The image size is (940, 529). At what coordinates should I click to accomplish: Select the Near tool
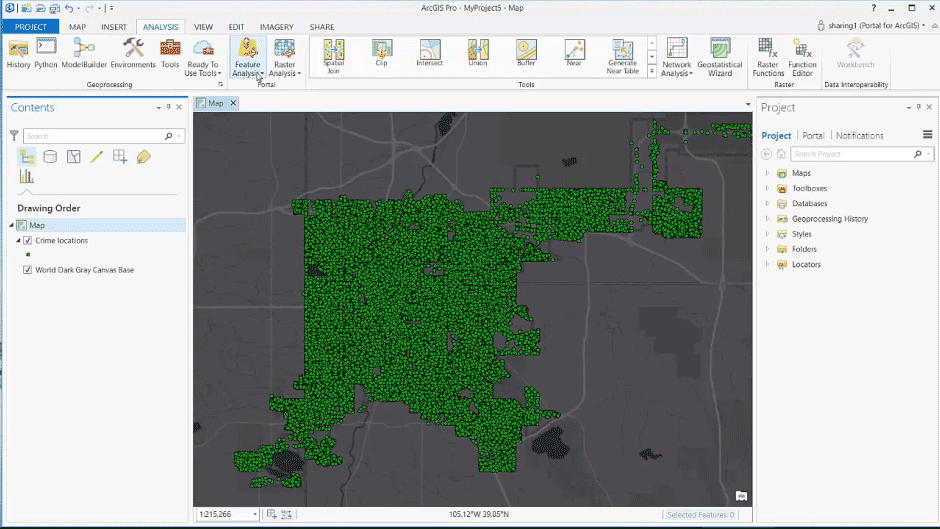574,53
